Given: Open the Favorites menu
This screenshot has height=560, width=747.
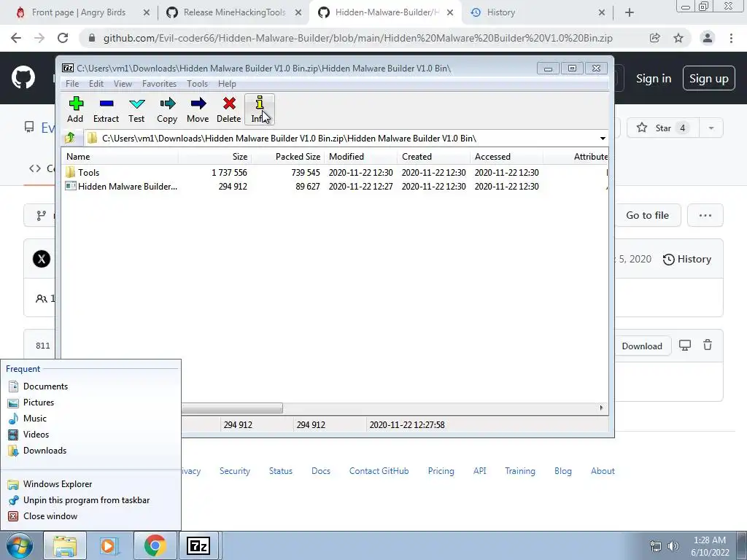Looking at the screenshot, I should (x=159, y=84).
